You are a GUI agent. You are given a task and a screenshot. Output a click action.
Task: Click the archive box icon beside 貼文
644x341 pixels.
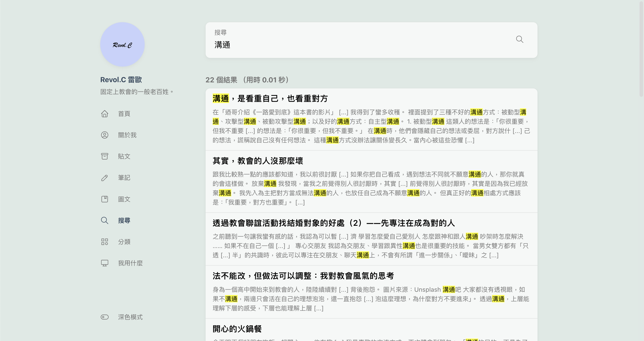104,156
